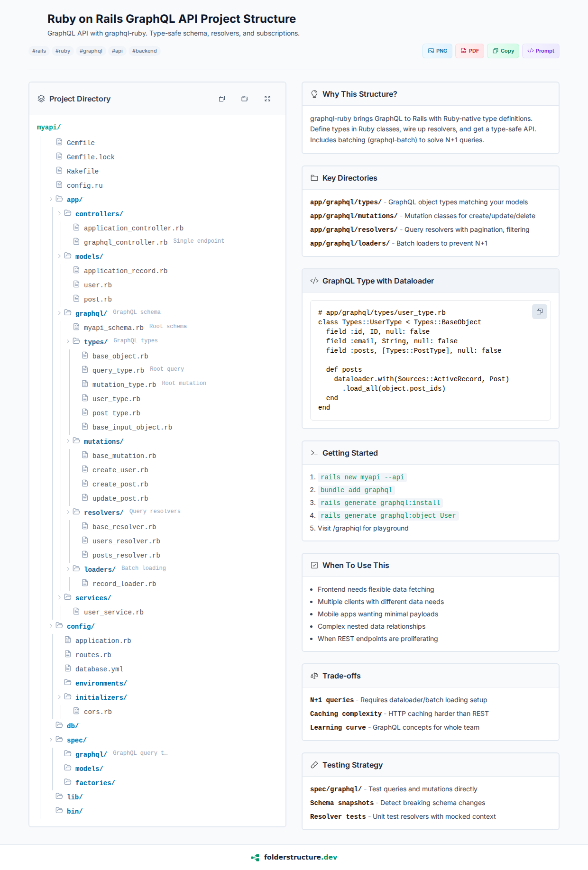Toggle the mutations/ folder chevron

[x=68, y=441]
